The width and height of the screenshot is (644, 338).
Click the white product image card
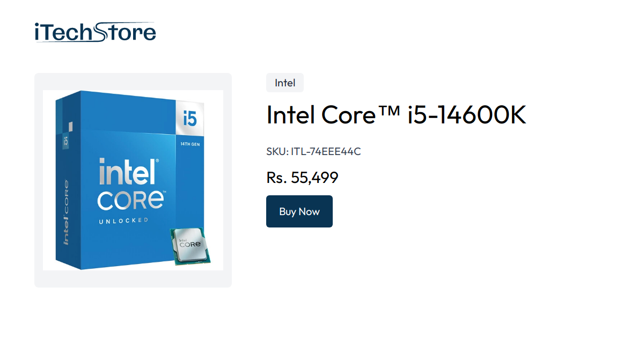pos(133,180)
